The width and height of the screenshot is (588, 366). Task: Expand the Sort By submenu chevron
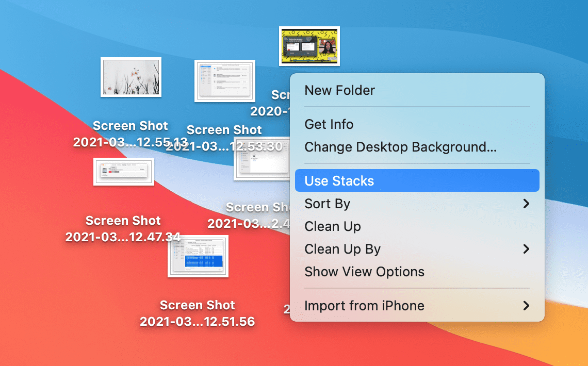[527, 204]
